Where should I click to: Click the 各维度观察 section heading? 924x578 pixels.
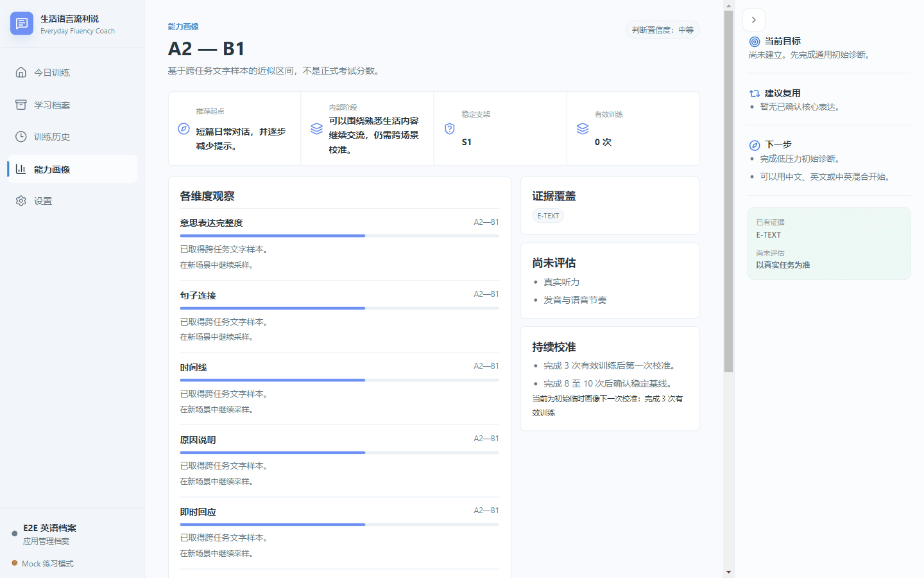[207, 196]
